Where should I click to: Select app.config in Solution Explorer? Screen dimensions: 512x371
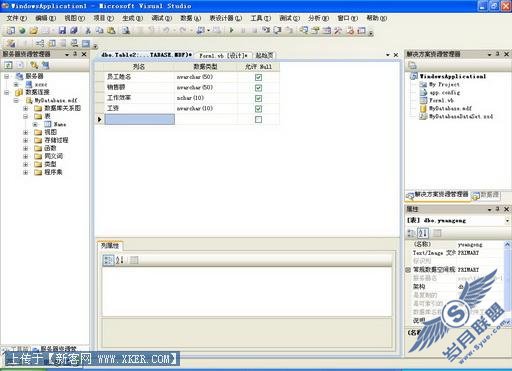(445, 92)
